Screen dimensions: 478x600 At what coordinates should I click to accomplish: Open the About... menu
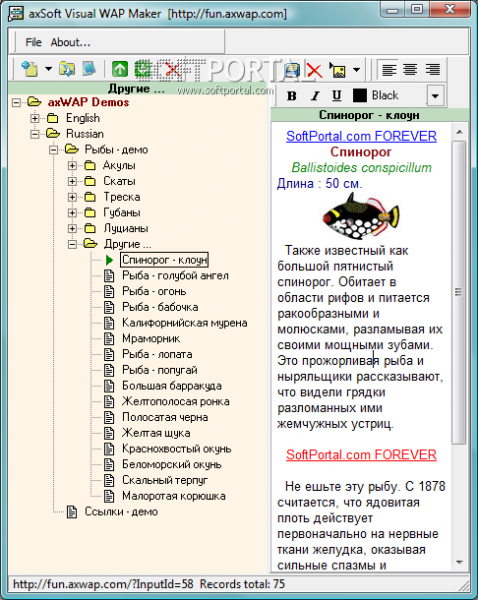(70, 42)
